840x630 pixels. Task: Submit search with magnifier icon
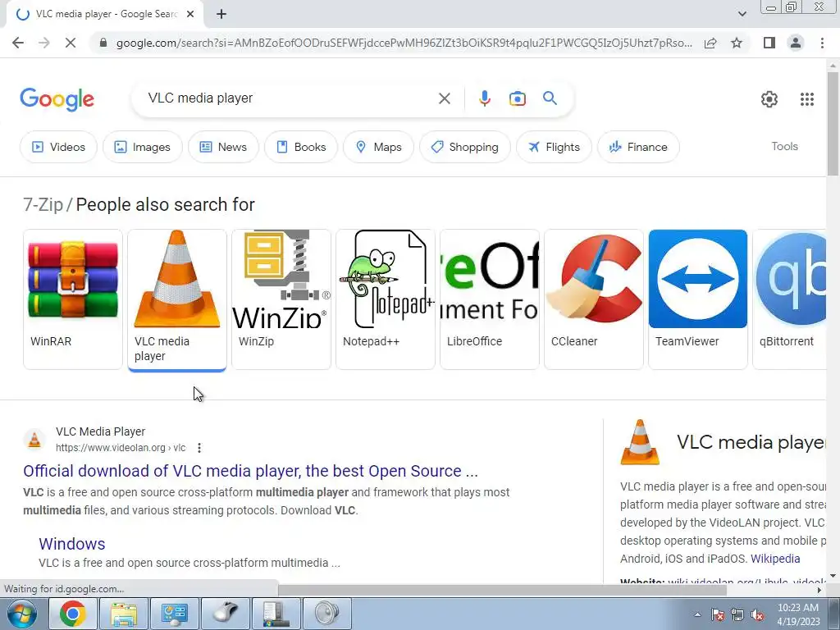pyautogui.click(x=550, y=98)
